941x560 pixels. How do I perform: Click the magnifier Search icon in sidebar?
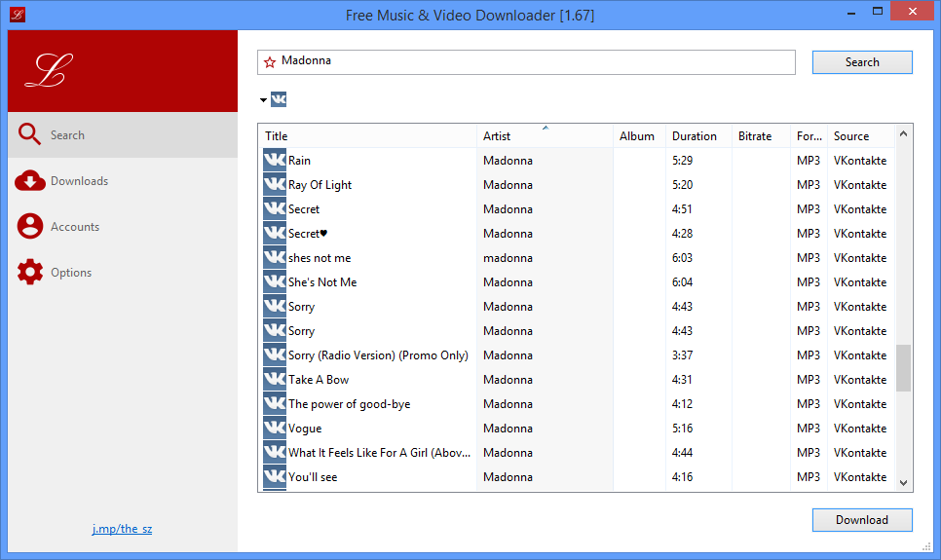(x=29, y=134)
